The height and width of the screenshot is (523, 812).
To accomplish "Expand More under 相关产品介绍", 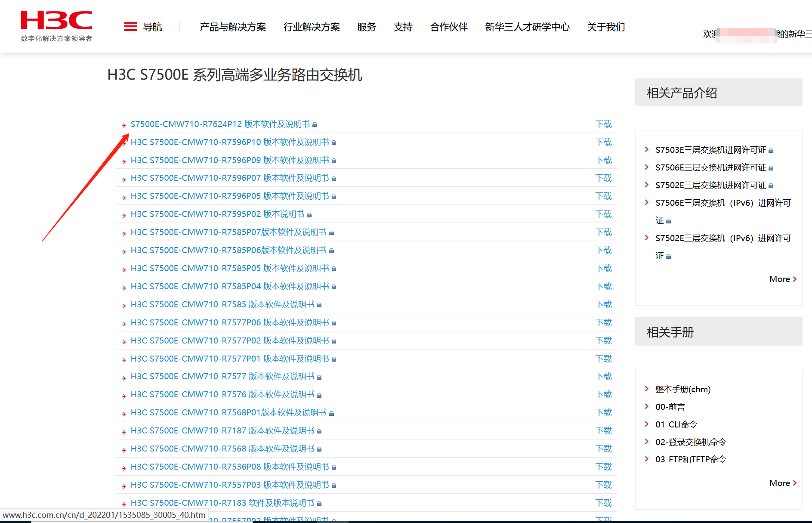I will point(783,279).
